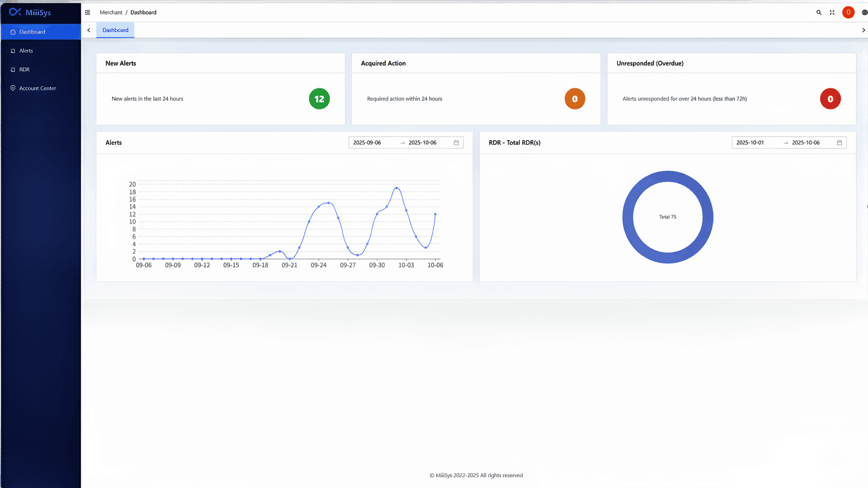Click the red 0 Unresponded badge
The height and width of the screenshot is (488, 868).
tap(831, 99)
